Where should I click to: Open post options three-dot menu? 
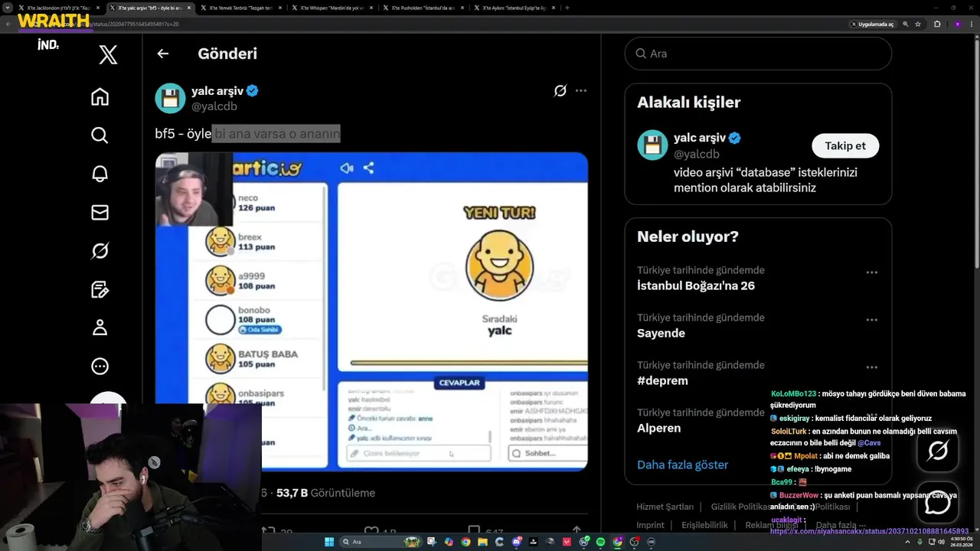click(x=581, y=91)
